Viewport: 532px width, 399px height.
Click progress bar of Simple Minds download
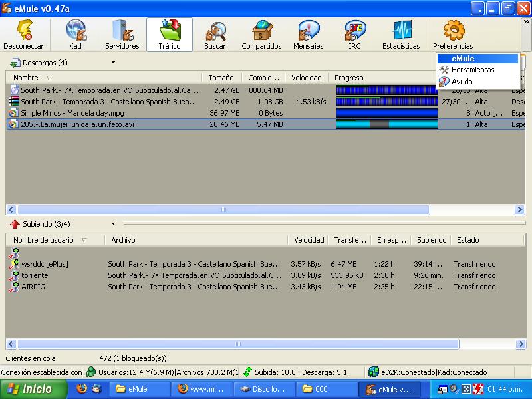pyautogui.click(x=387, y=113)
